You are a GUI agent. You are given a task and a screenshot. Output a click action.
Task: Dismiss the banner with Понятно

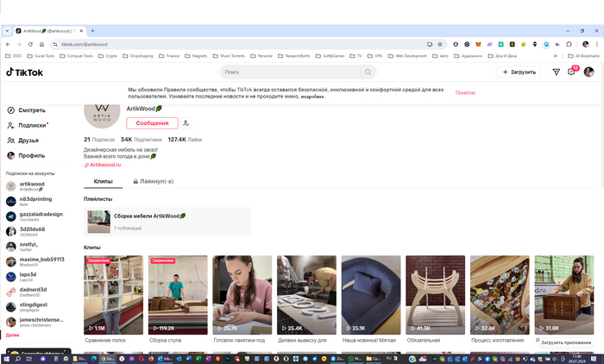click(x=465, y=93)
